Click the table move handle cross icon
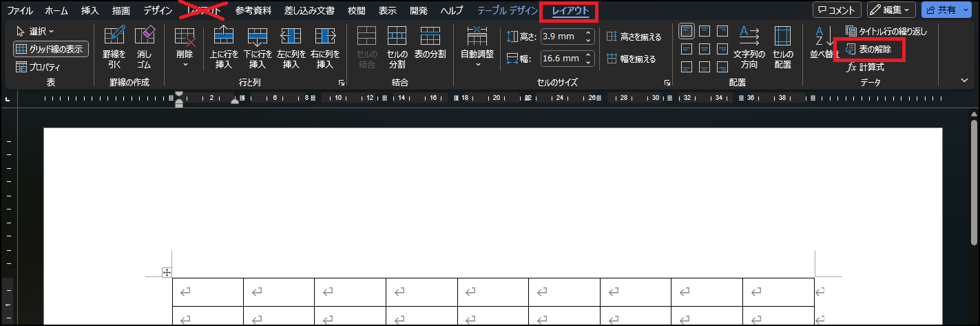980x326 pixels. click(x=166, y=272)
